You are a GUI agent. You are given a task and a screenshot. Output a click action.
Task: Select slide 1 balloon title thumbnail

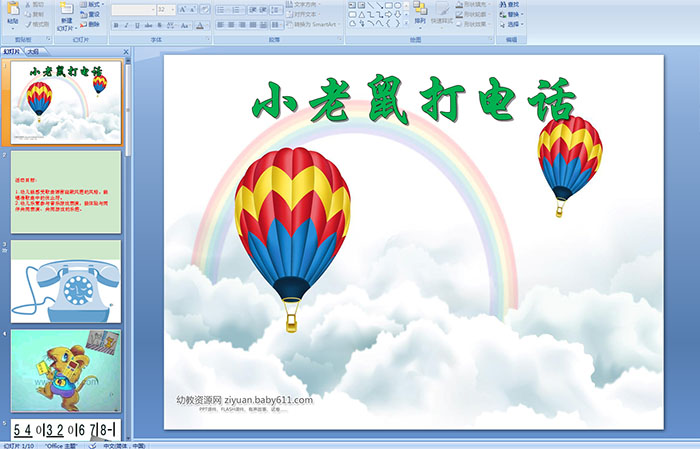(x=66, y=103)
